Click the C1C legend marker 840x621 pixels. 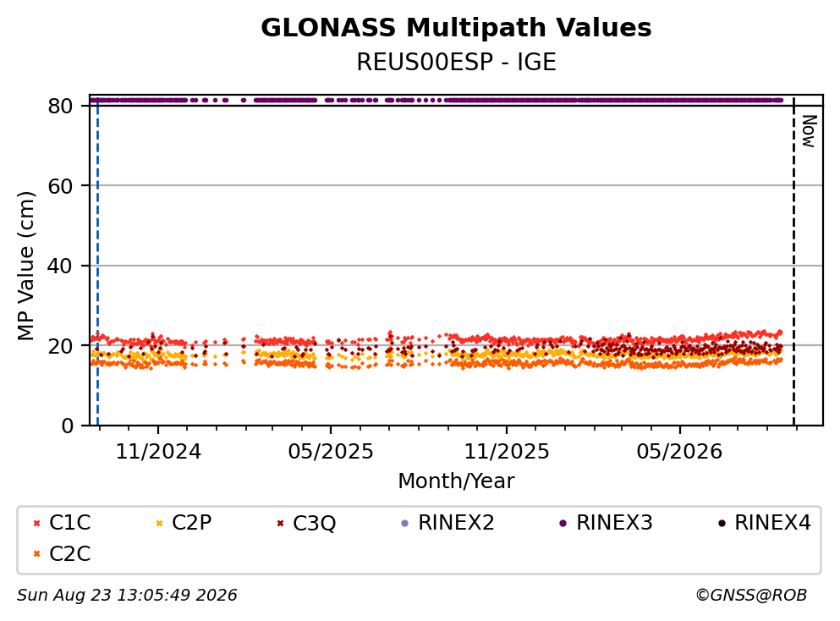36,523
